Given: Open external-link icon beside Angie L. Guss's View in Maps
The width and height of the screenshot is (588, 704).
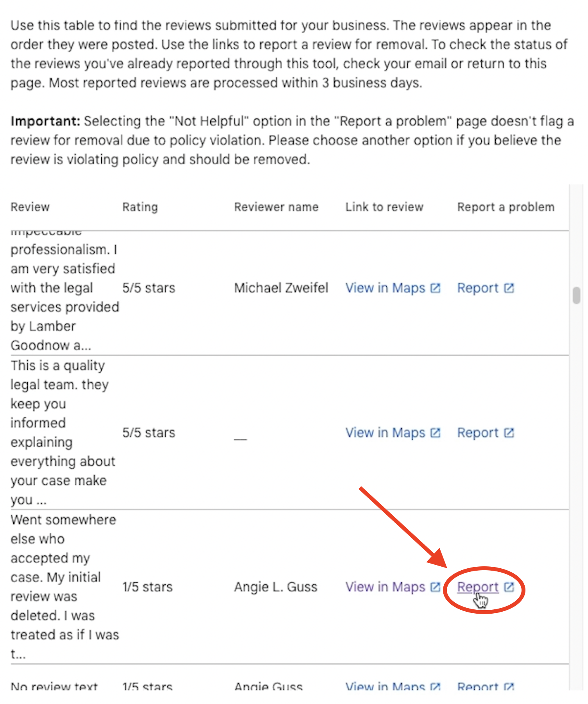Looking at the screenshot, I should (435, 587).
